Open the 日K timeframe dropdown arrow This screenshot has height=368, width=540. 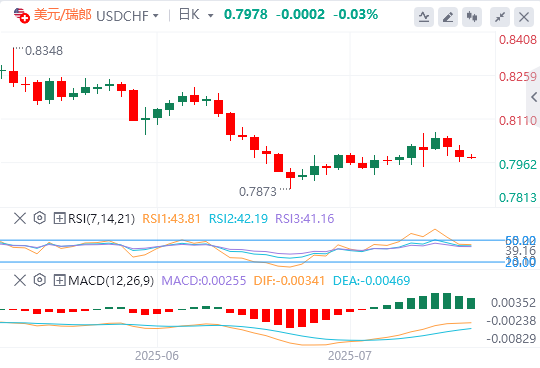[x=210, y=16]
